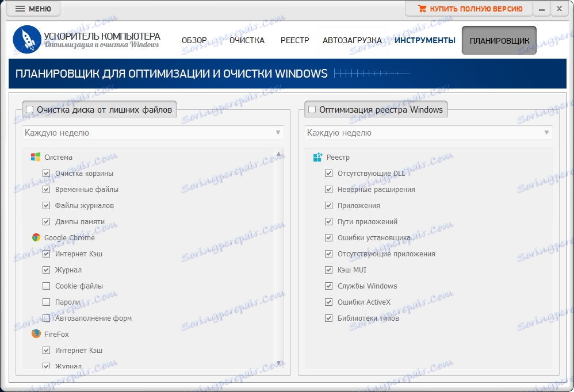This screenshot has height=392, width=574.
Task: Open registry optimization Каждую неделю dropdown
Action: click(x=428, y=133)
